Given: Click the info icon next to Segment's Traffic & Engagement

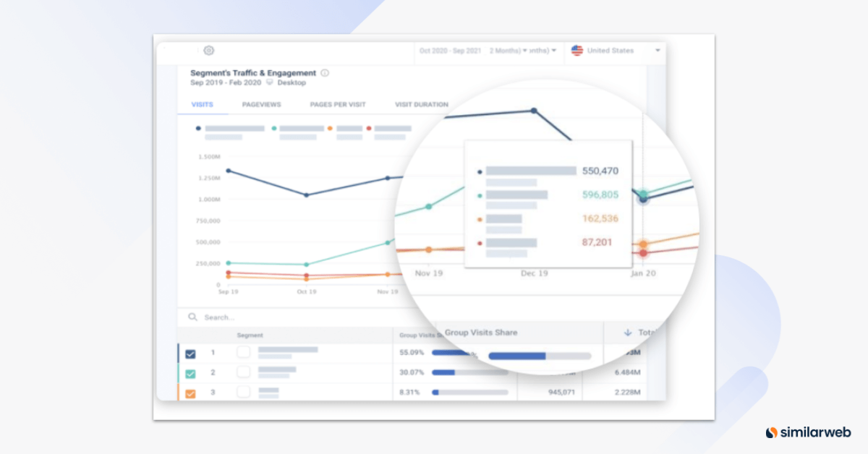Looking at the screenshot, I should 324,73.
